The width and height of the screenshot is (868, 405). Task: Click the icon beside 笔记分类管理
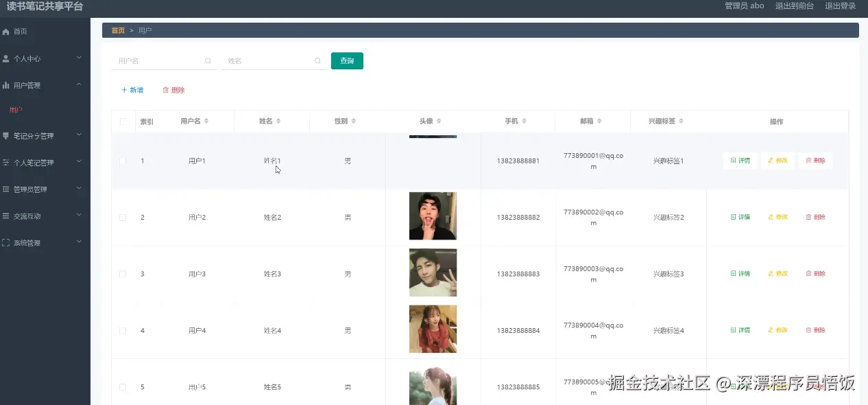click(x=6, y=136)
